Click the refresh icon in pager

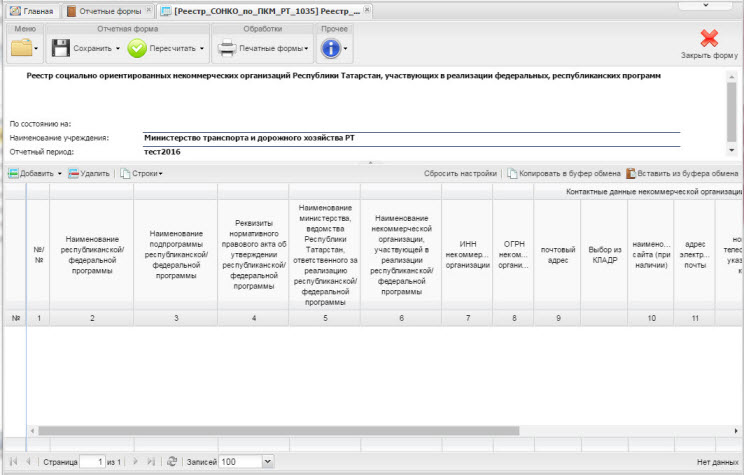point(172,461)
